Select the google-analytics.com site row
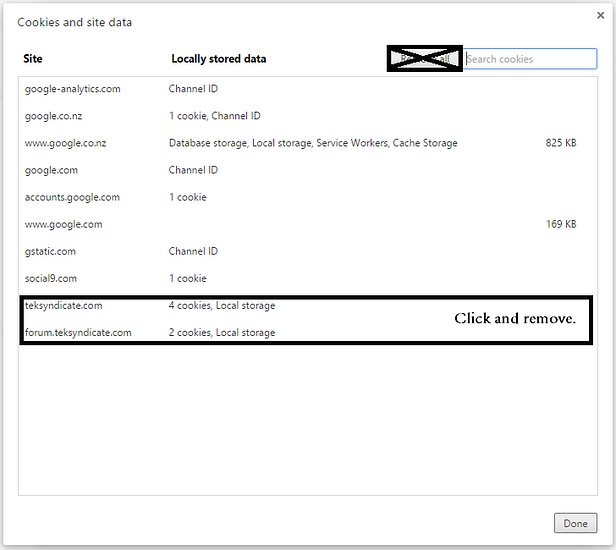This screenshot has height=550, width=616. tap(73, 89)
